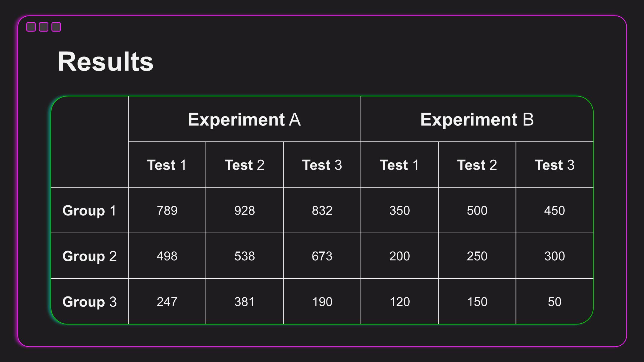Select Test 3 header under Experiment A
Viewport: 644px width, 362px height.
pos(322,165)
